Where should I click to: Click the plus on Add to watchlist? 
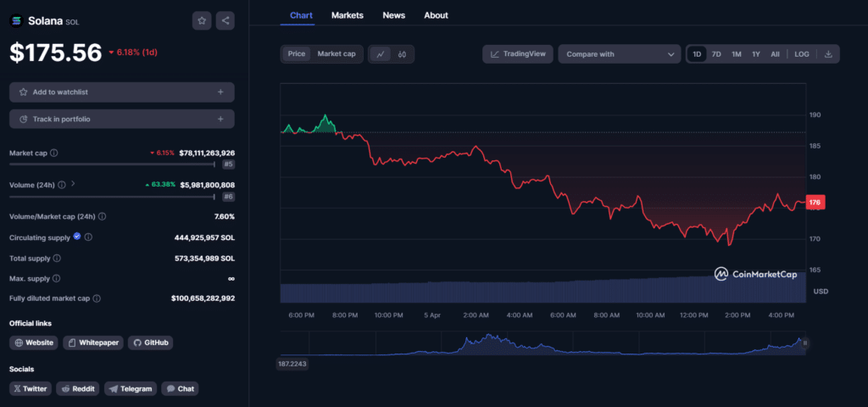click(x=220, y=92)
